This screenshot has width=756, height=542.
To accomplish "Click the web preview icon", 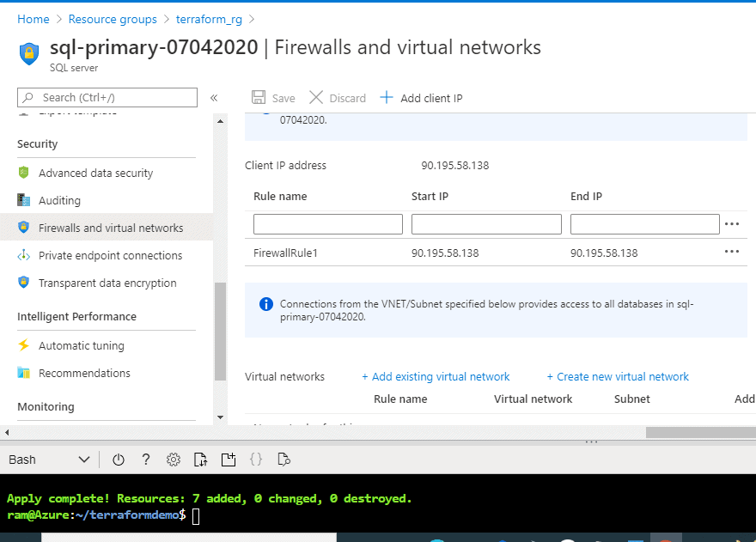I will pos(283,460).
